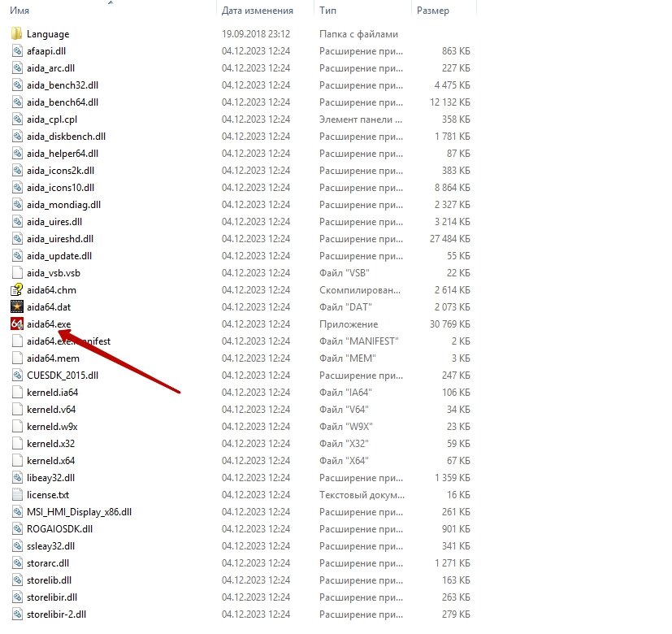
Task: Click the Language folder name
Action: point(48,34)
